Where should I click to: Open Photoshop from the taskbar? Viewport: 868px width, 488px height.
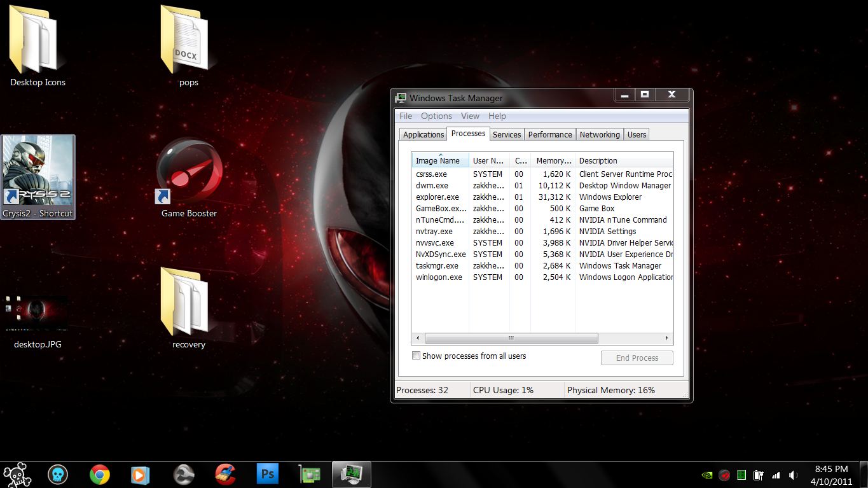268,475
